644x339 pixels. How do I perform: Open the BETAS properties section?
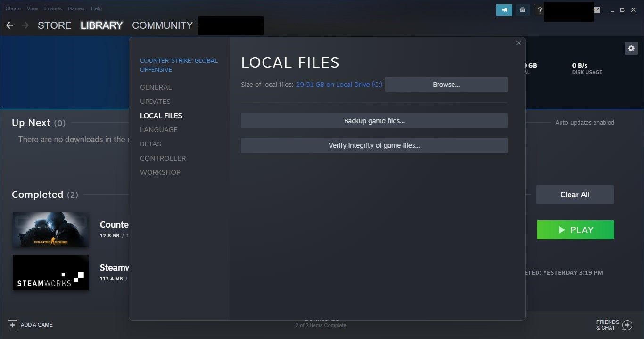[x=150, y=144]
